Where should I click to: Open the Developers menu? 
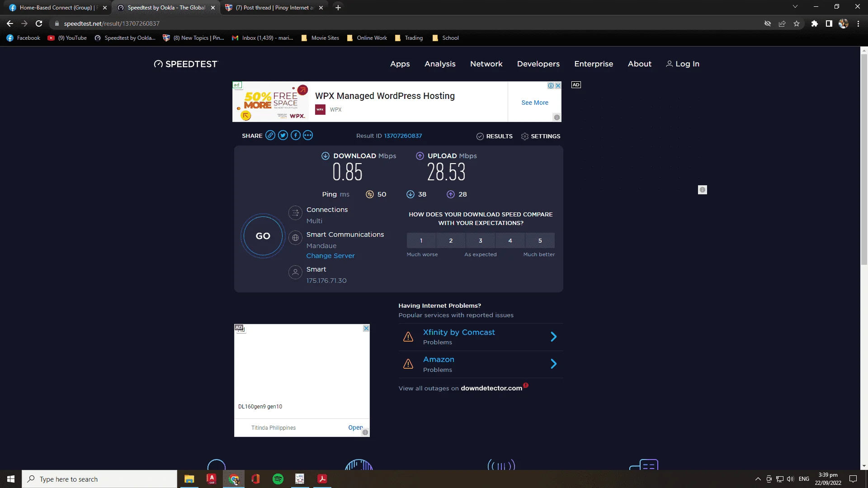click(x=538, y=64)
